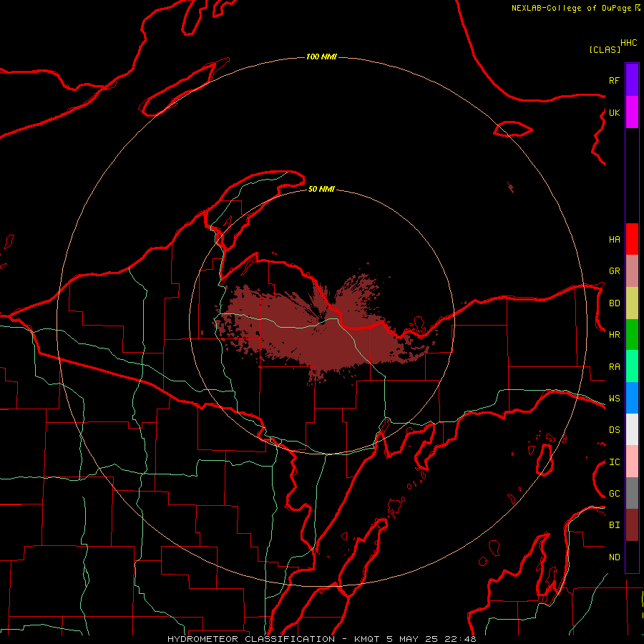Click the IC legend label
The image size is (644, 644).
click(x=614, y=462)
